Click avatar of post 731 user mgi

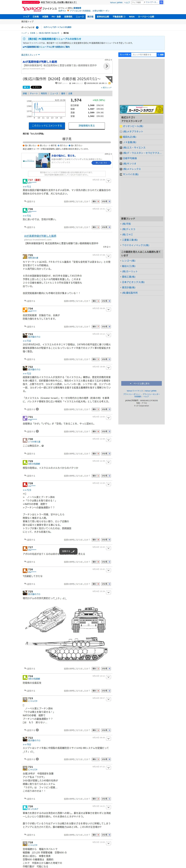click(25, 418)
